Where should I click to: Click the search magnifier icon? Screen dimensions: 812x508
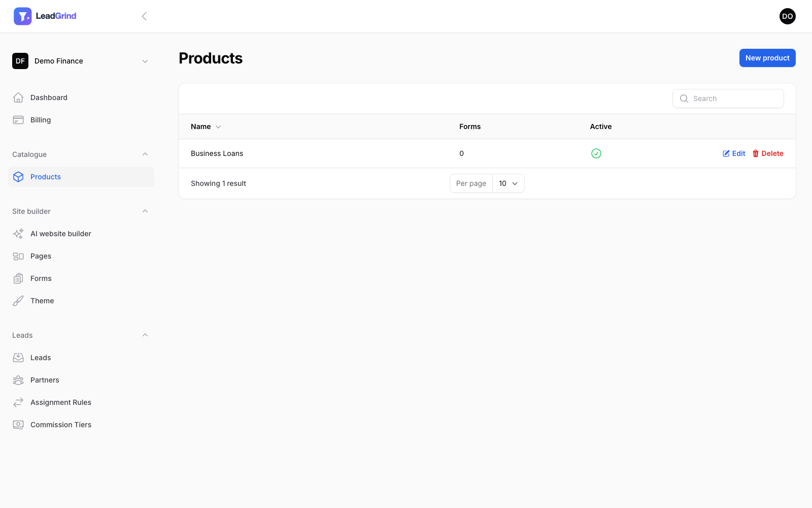coord(684,99)
